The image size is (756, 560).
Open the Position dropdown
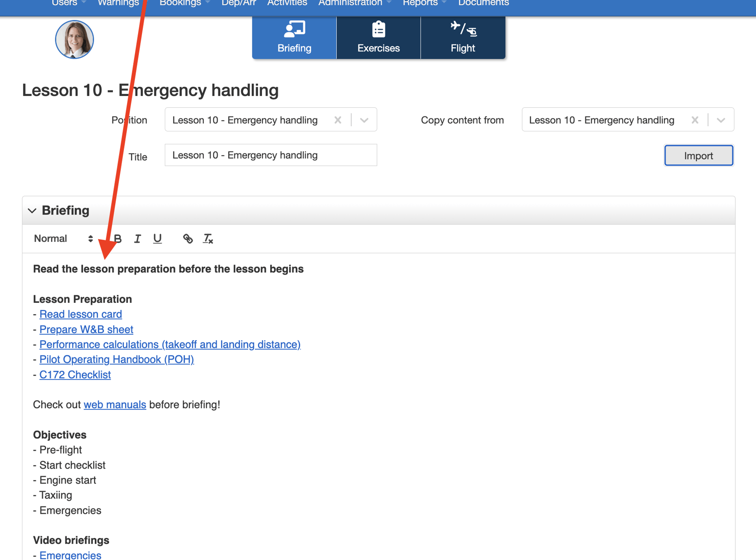click(x=364, y=120)
